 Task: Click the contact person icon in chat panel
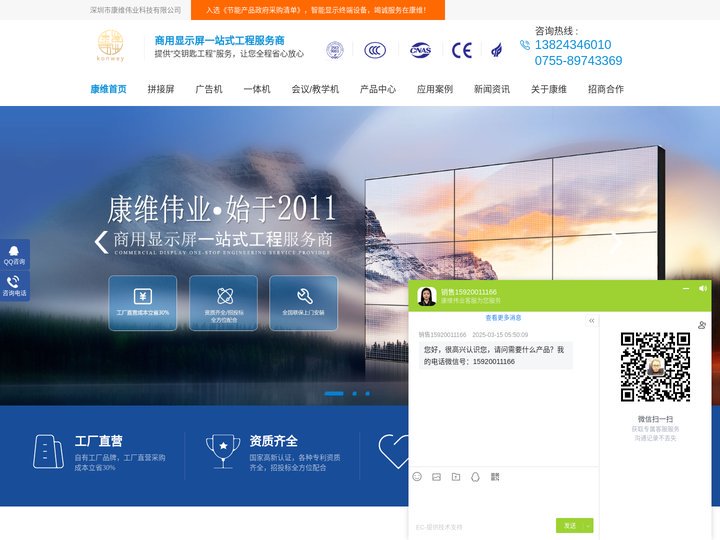tap(702, 325)
